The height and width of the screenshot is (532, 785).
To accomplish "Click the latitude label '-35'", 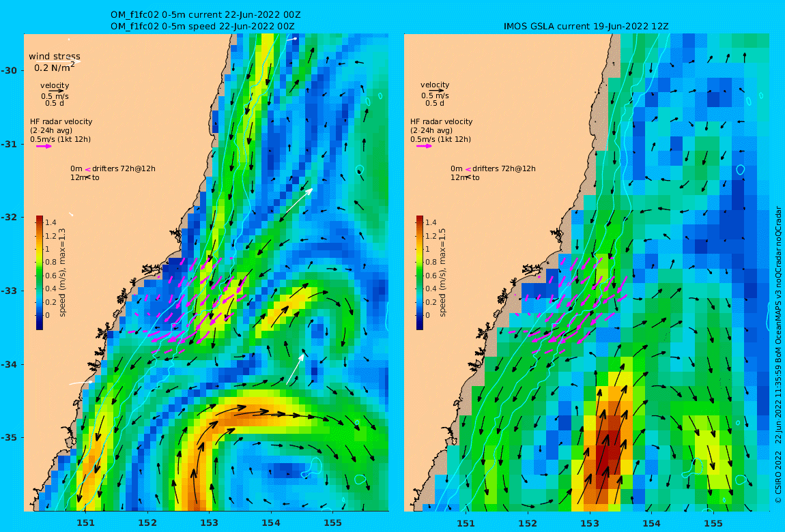I will pyautogui.click(x=8, y=438).
